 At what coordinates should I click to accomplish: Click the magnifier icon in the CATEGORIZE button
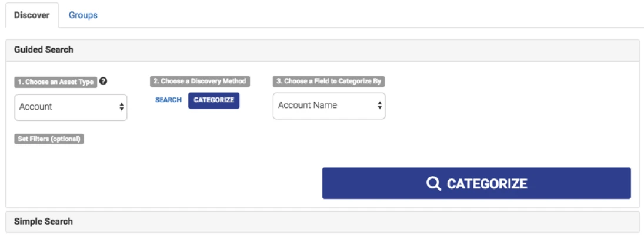433,184
